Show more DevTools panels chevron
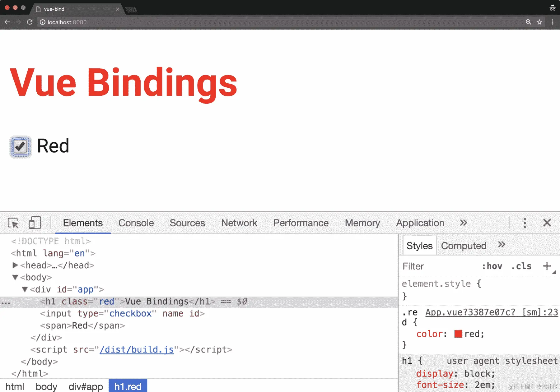 click(463, 223)
